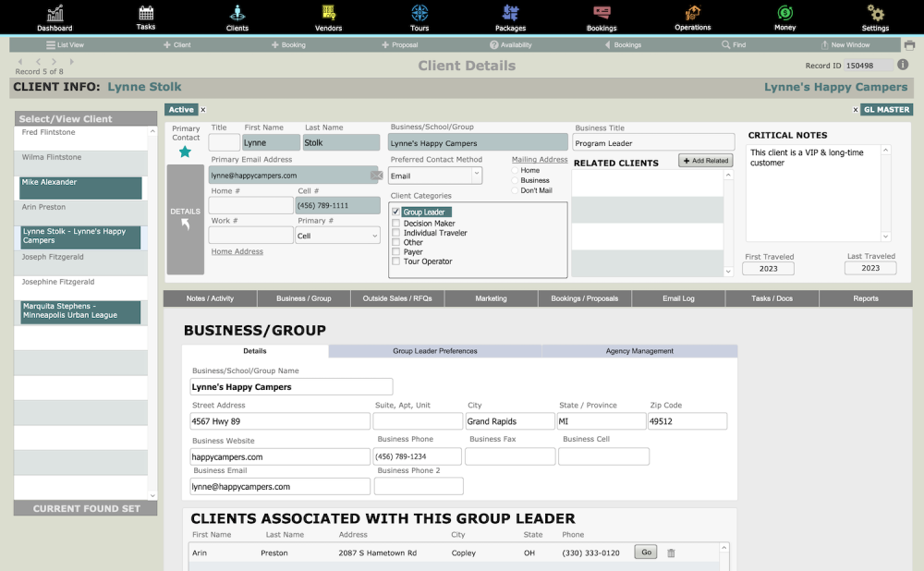Check the Payer category
Screen dimensions: 924x571
[396, 251]
